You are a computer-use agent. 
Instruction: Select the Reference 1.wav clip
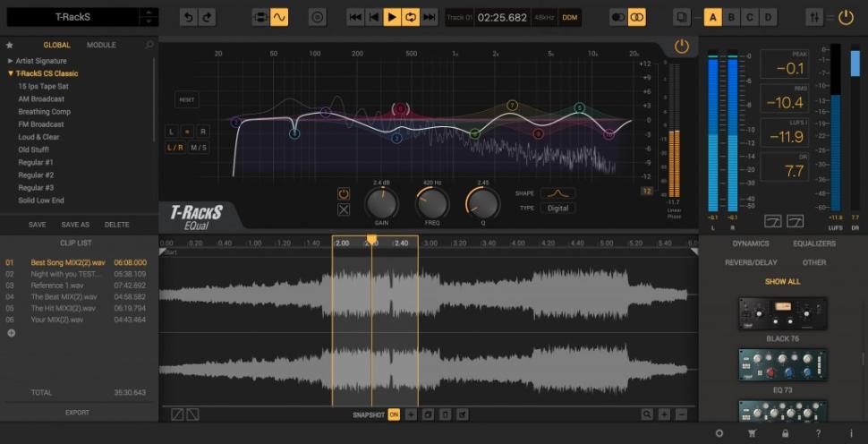[x=76, y=286]
